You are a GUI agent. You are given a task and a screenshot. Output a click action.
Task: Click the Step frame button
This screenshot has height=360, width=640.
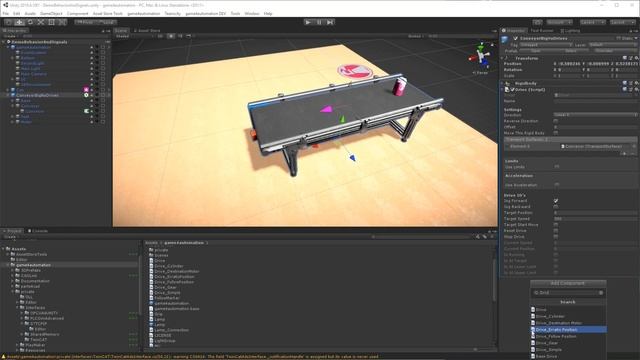[x=330, y=22]
